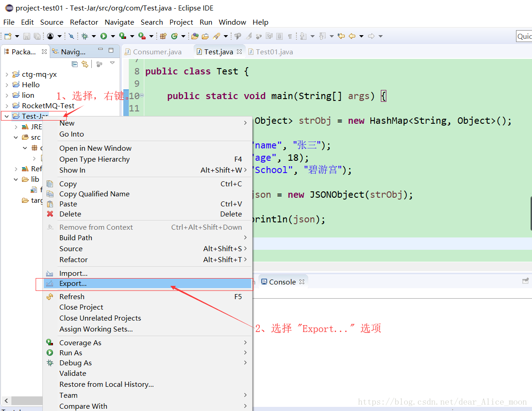The image size is (532, 411).
Task: Click the New Java Package icon
Action: [x=163, y=36]
